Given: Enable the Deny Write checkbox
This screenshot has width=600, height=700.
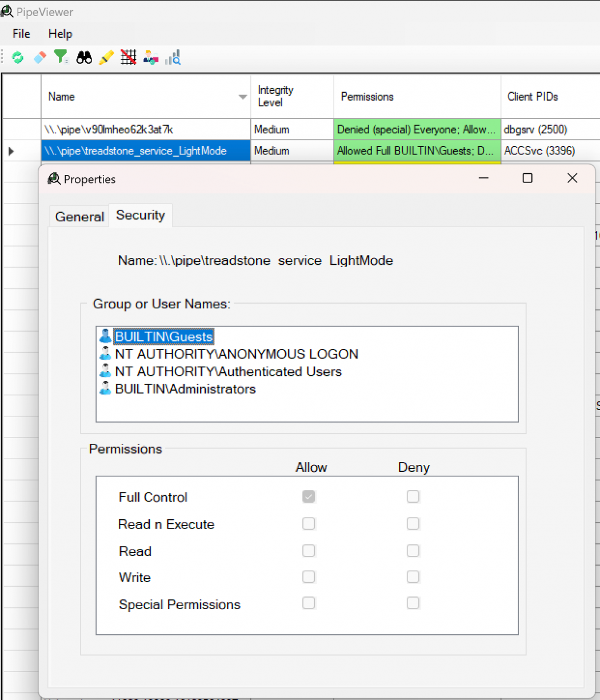Looking at the screenshot, I should pyautogui.click(x=413, y=577).
